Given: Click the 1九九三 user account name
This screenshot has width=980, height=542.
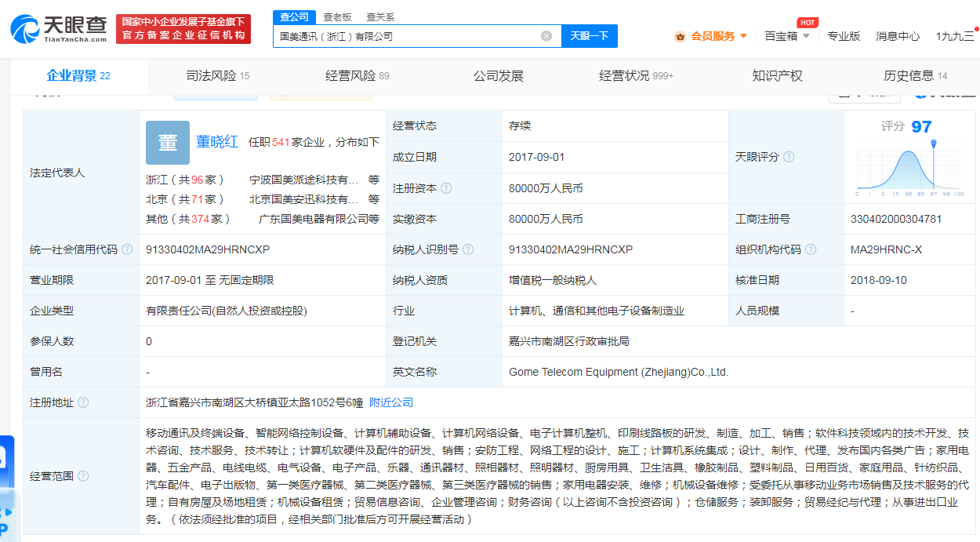Looking at the screenshot, I should [955, 36].
